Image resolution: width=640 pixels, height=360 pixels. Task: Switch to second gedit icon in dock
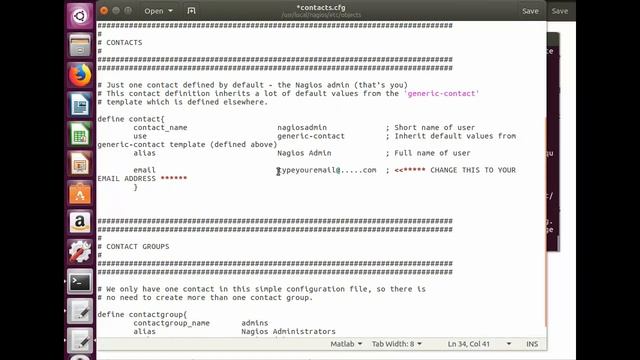coord(80,340)
